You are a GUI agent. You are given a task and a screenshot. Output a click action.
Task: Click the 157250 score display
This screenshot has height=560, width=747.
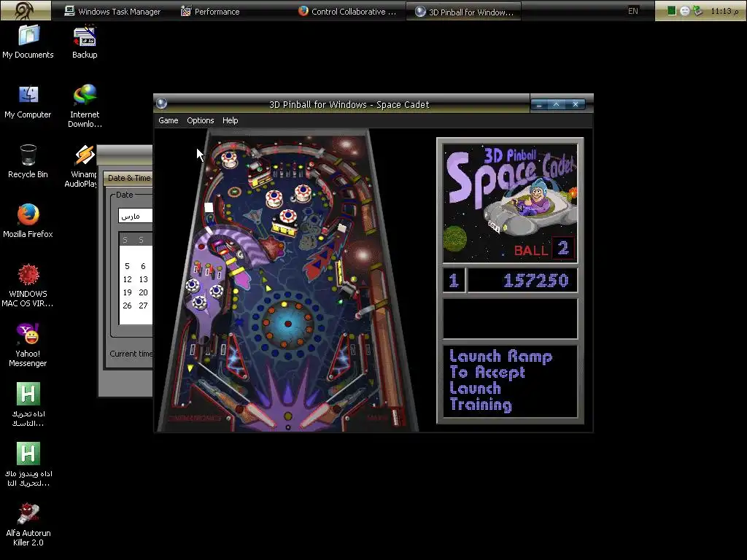click(x=522, y=280)
